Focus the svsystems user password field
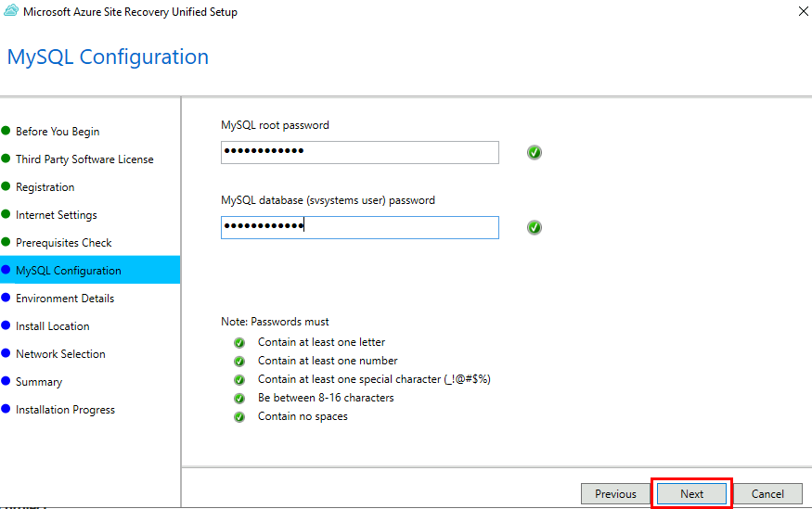Viewport: 812px width, 509px height. pos(360,227)
